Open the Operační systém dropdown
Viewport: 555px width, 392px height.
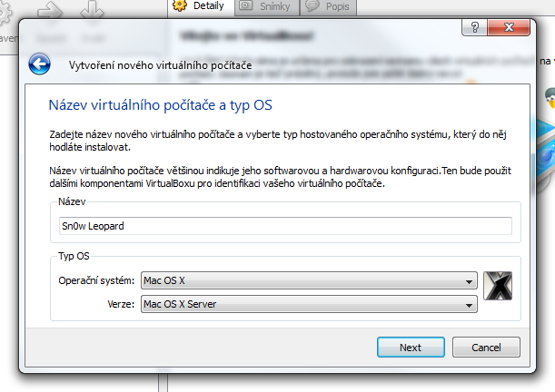[x=309, y=280]
